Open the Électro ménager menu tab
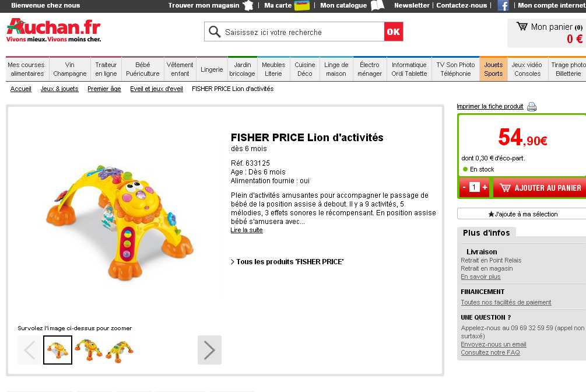Viewport: 586px width, 392px height. (x=369, y=69)
